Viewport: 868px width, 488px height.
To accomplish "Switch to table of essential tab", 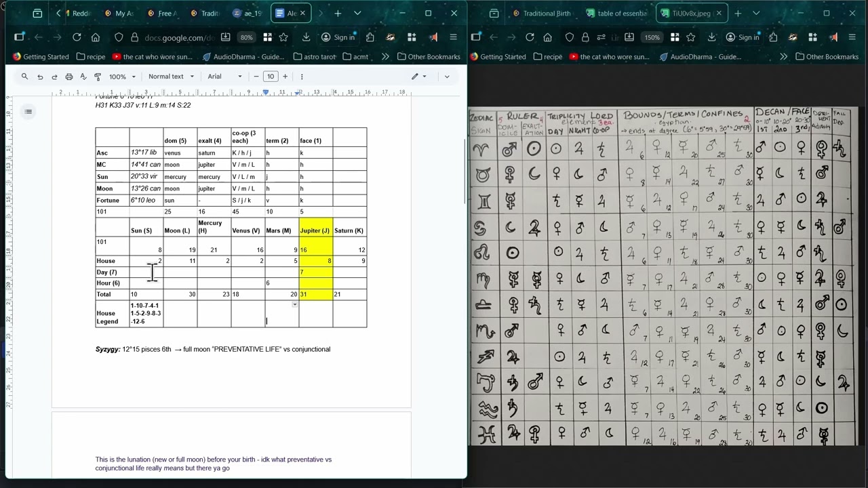I will (617, 13).
